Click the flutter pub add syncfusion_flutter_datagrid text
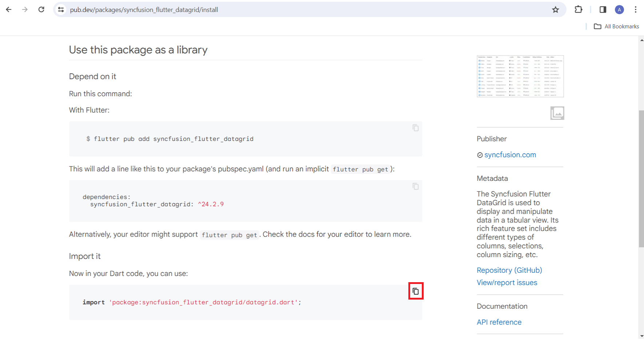This screenshot has width=644, height=341. (x=173, y=139)
